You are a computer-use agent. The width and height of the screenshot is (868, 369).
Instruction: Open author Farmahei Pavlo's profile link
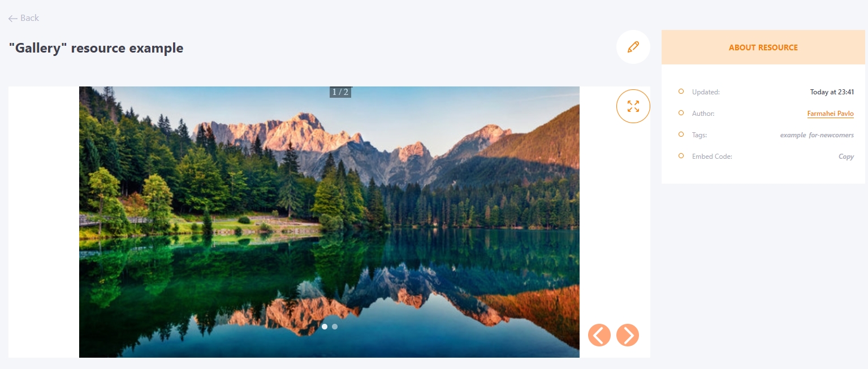(830, 114)
